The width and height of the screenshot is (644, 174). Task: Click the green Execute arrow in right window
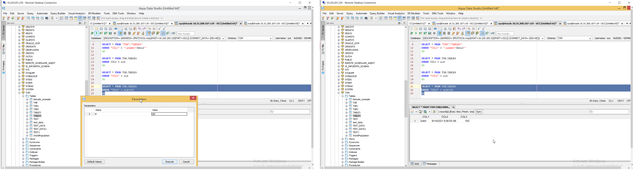point(416,33)
